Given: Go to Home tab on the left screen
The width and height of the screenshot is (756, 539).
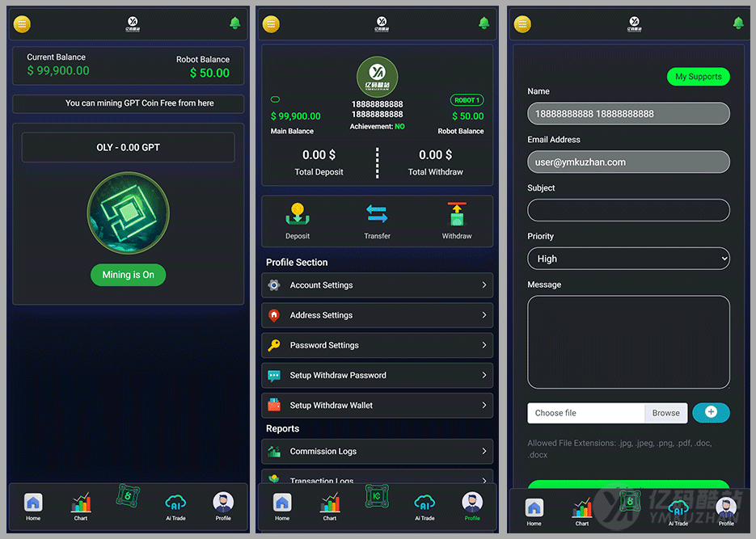Looking at the screenshot, I should pyautogui.click(x=33, y=505).
